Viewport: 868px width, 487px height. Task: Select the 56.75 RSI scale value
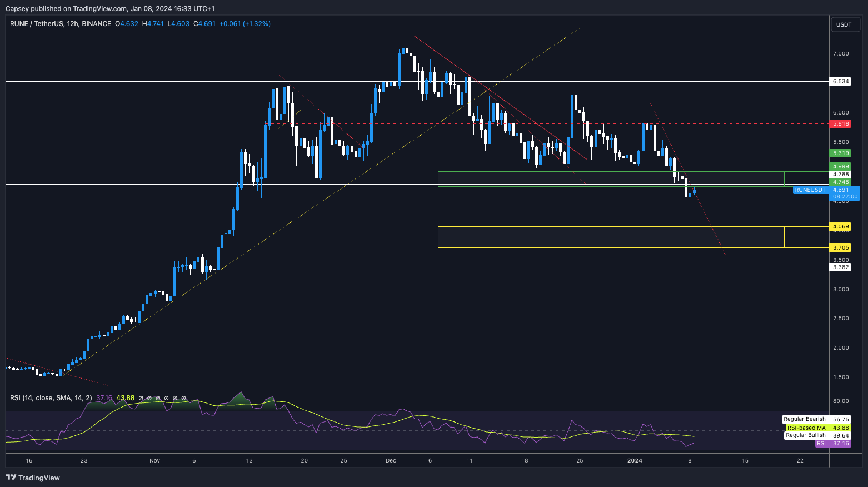841,420
